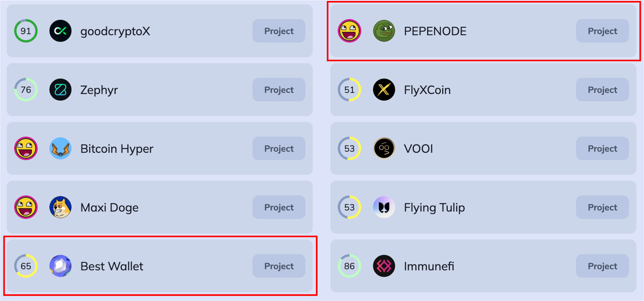This screenshot has height=301, width=644.
Task: Click the FlyXCoin logo icon
Action: tap(384, 90)
